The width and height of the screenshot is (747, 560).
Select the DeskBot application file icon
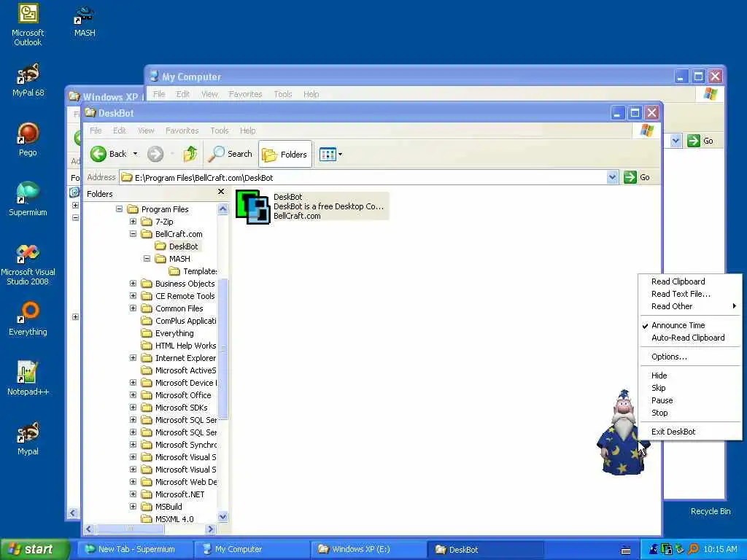(253, 206)
